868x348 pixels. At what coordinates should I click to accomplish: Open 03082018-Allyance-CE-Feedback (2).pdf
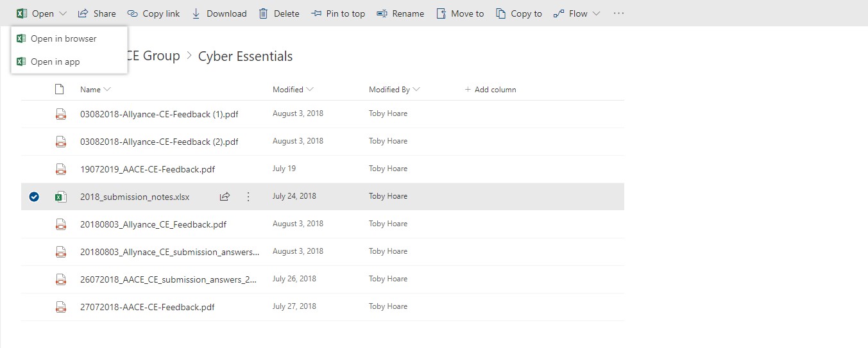[159, 142]
